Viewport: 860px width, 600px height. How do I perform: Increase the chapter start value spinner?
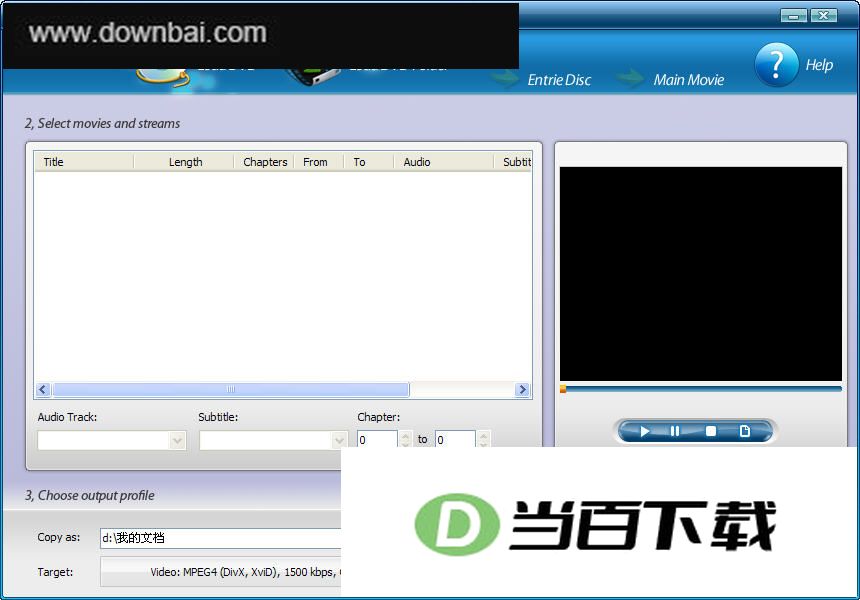405,435
